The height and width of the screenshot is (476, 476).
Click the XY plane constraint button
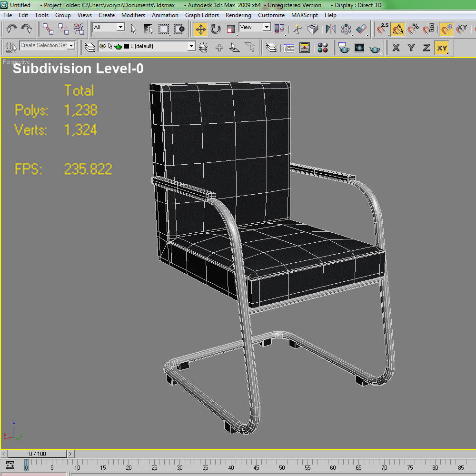tap(442, 48)
